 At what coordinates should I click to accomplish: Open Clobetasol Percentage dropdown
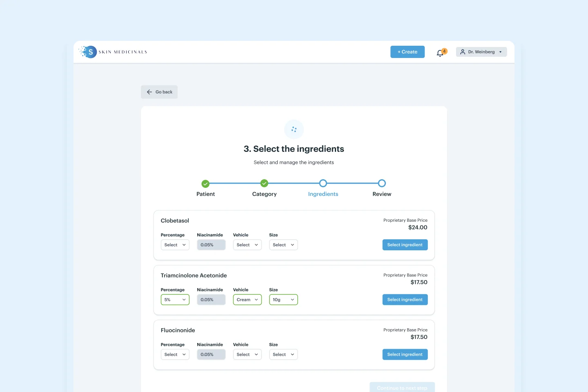tap(175, 245)
